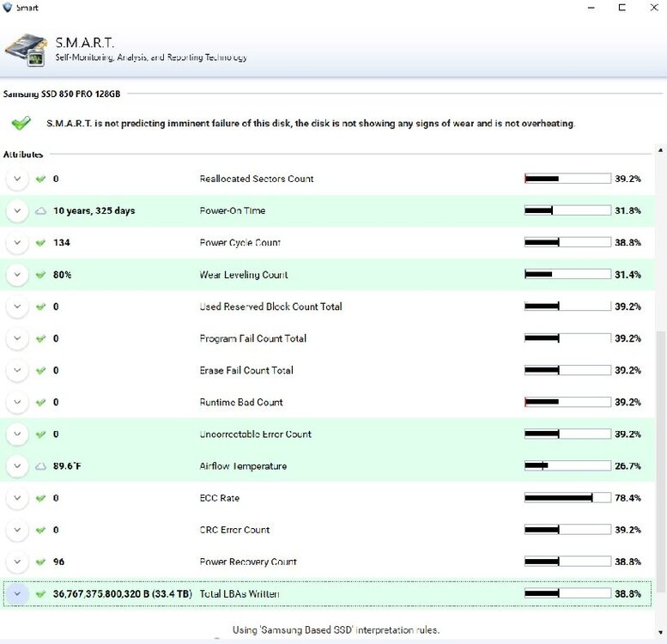Expand the Power Recovery Count row
Viewport: 667px width, 644px height.
click(17, 562)
